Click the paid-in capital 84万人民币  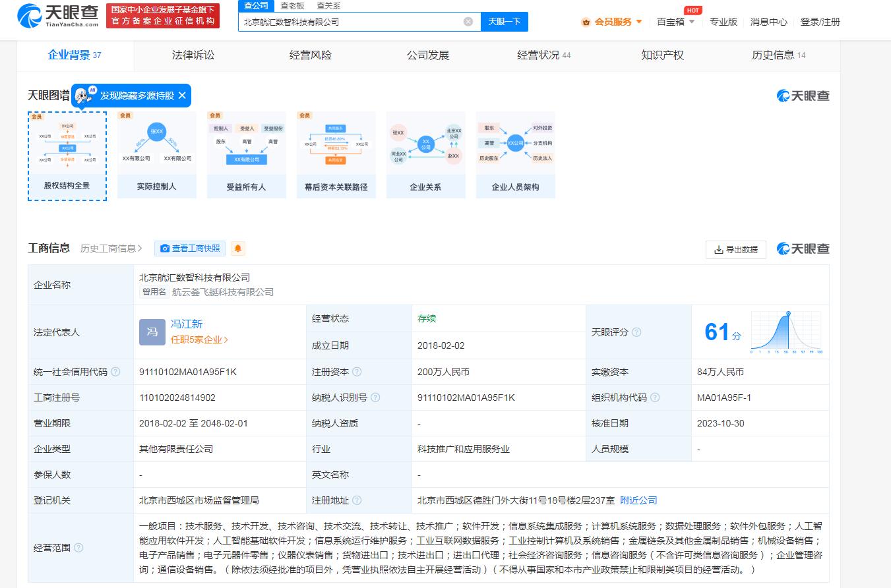point(720,372)
